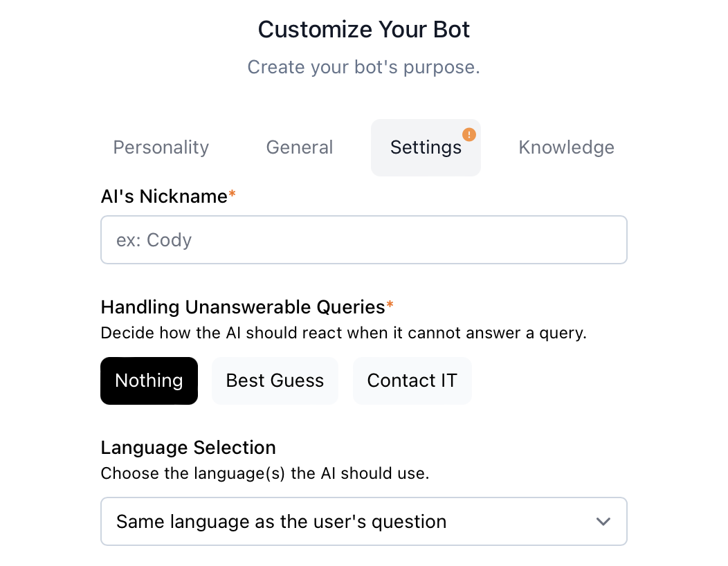This screenshot has width=728, height=566.
Task: Pick the Contact IT option
Action: 412,381
